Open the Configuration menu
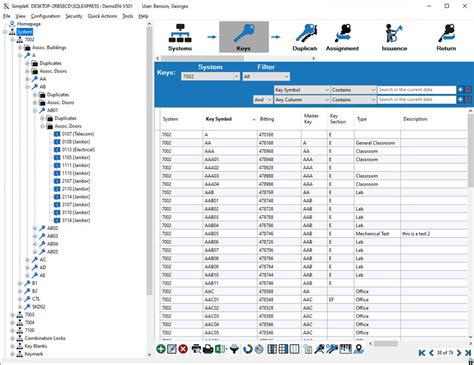This screenshot has width=474, height=365. [46, 16]
